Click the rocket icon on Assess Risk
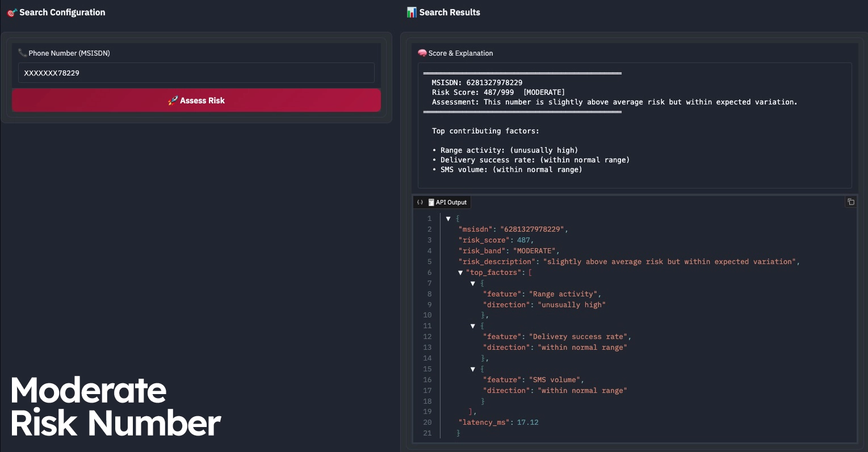 point(173,101)
